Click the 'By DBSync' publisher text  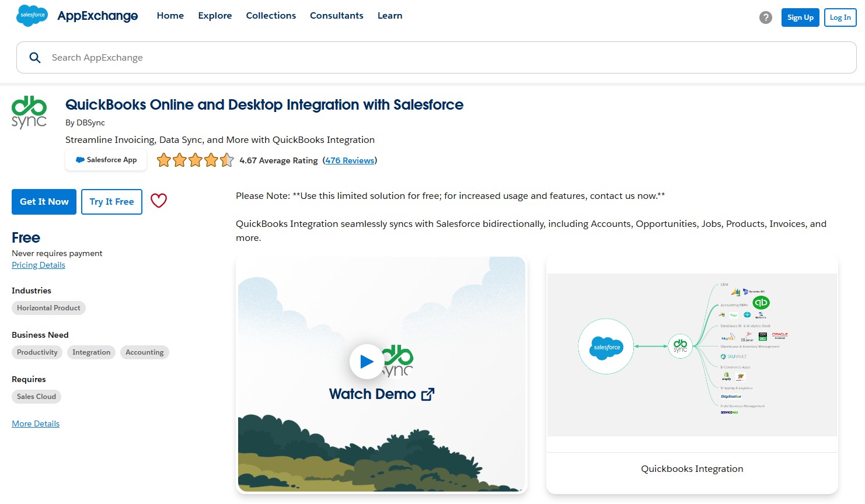[x=85, y=123]
